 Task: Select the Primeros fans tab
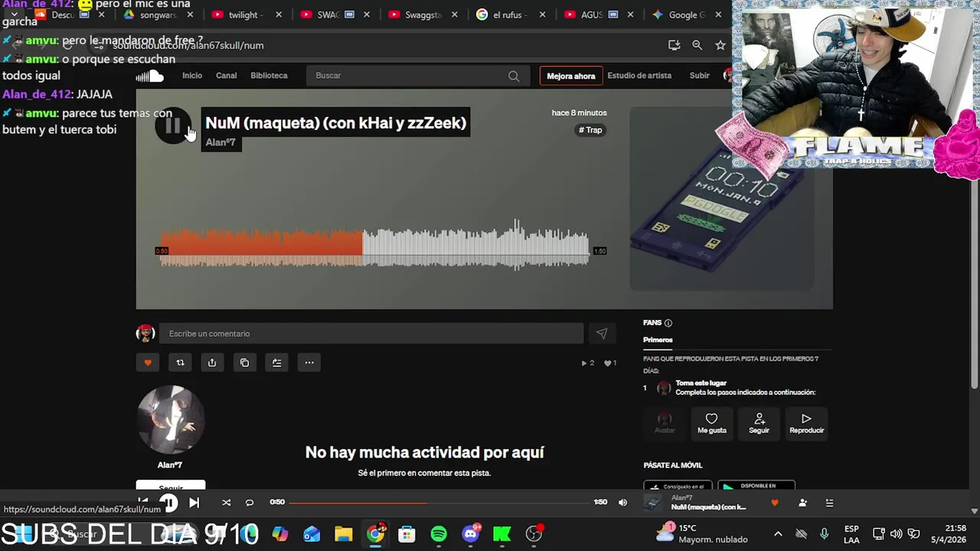658,340
